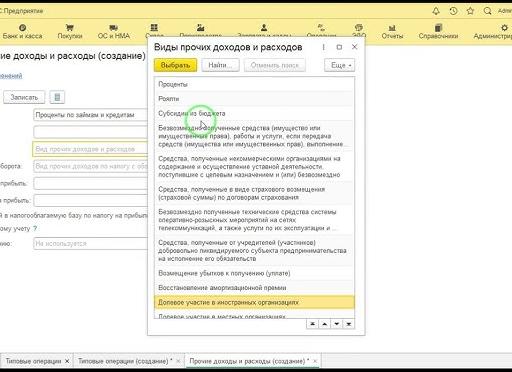The height and width of the screenshot is (372, 512).
Task: Select Возмещение убытков к получению (уплате)
Action: tap(254, 273)
